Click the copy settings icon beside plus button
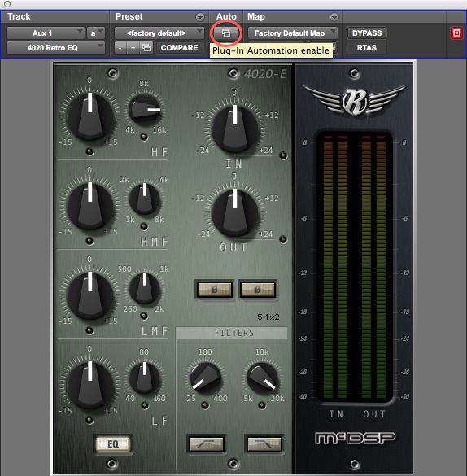This screenshot has height=476, width=467. [x=146, y=48]
